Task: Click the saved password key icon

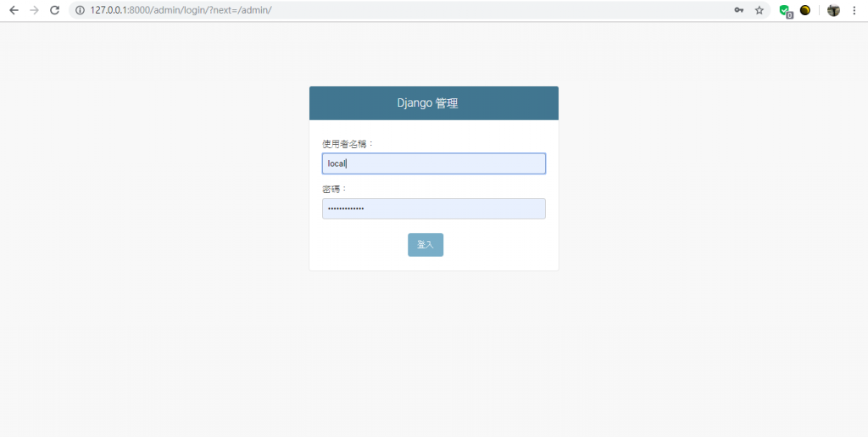Action: [x=738, y=10]
